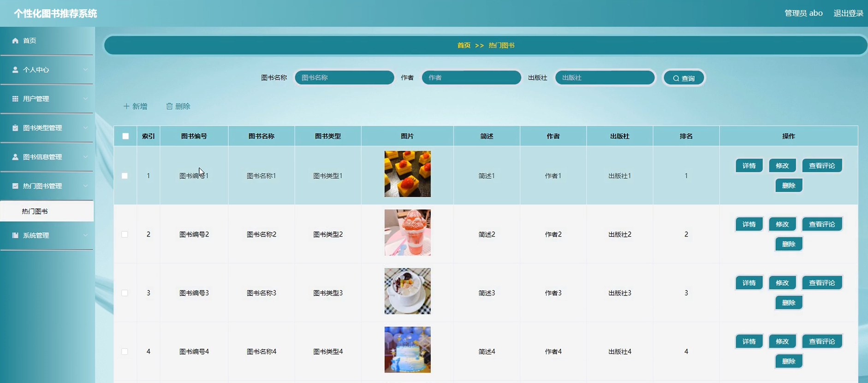
Task: Click the home icon beside 首页 in sidebar
Action: (x=15, y=41)
